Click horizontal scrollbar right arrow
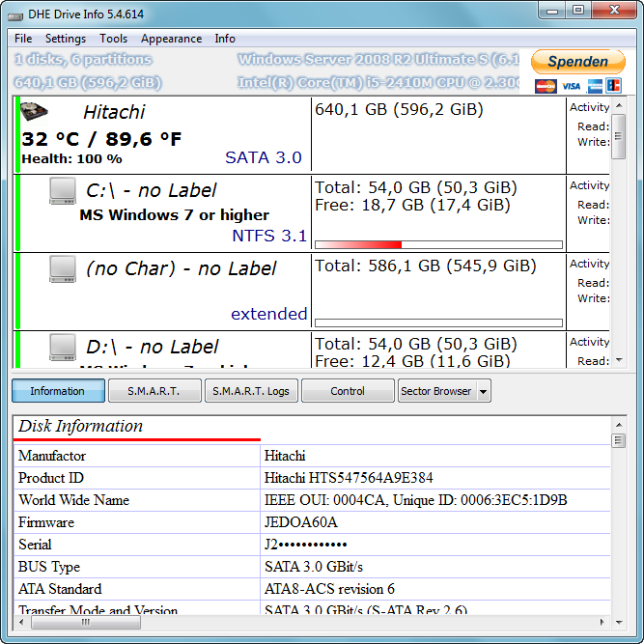This screenshot has height=644, width=644. 602,622
